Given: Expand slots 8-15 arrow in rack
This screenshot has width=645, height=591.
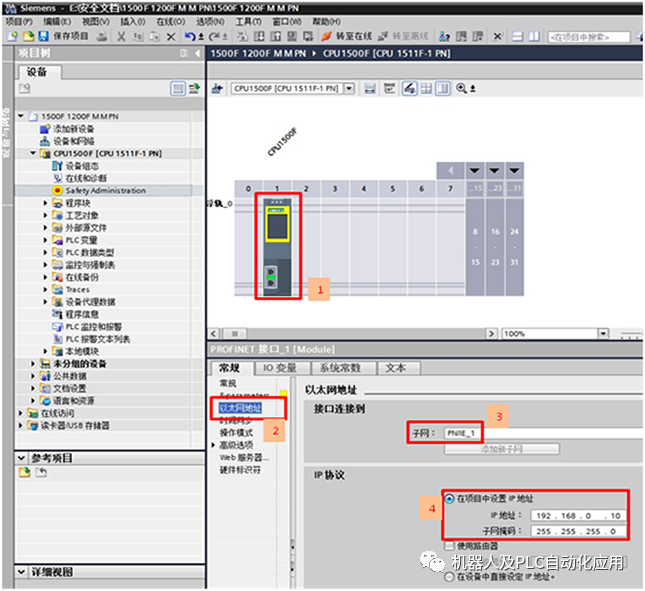Looking at the screenshot, I should coord(475,170).
